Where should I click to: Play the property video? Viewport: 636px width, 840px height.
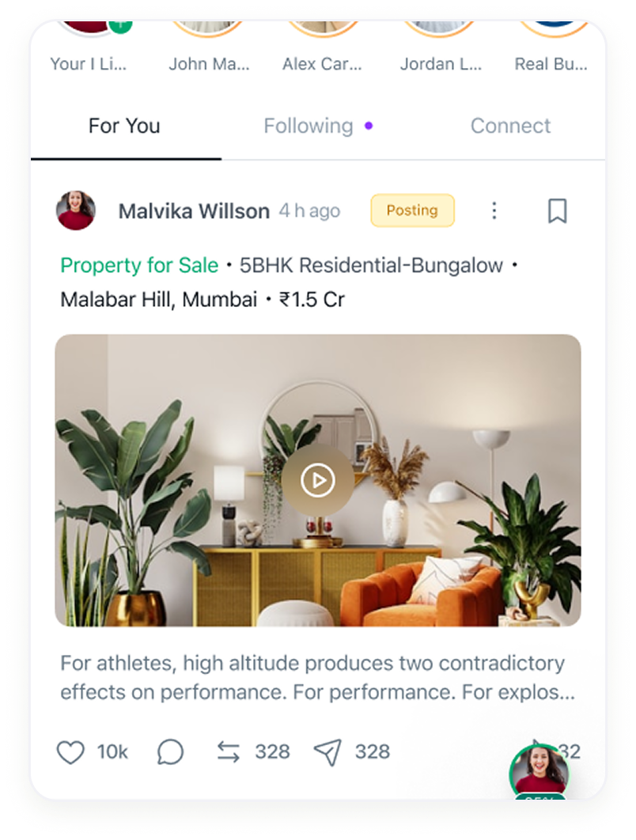[318, 480]
